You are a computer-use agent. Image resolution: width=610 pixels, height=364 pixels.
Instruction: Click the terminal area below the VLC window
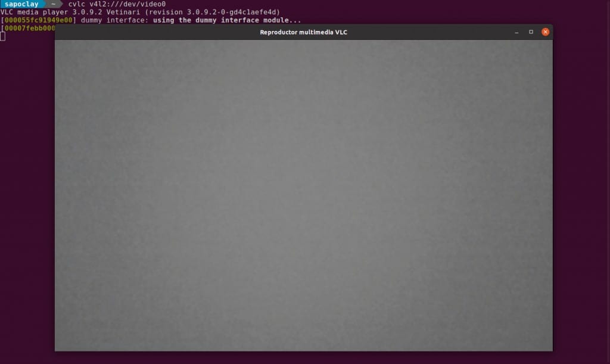click(303, 358)
